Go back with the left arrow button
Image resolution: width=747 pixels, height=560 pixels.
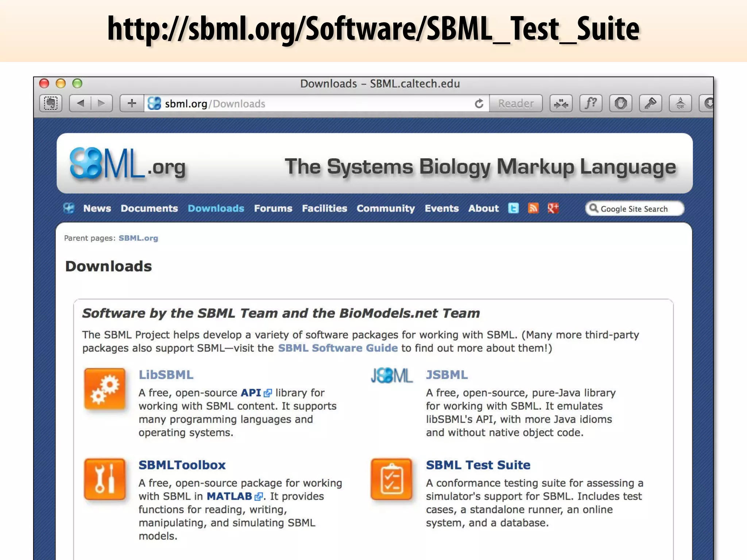tap(80, 104)
